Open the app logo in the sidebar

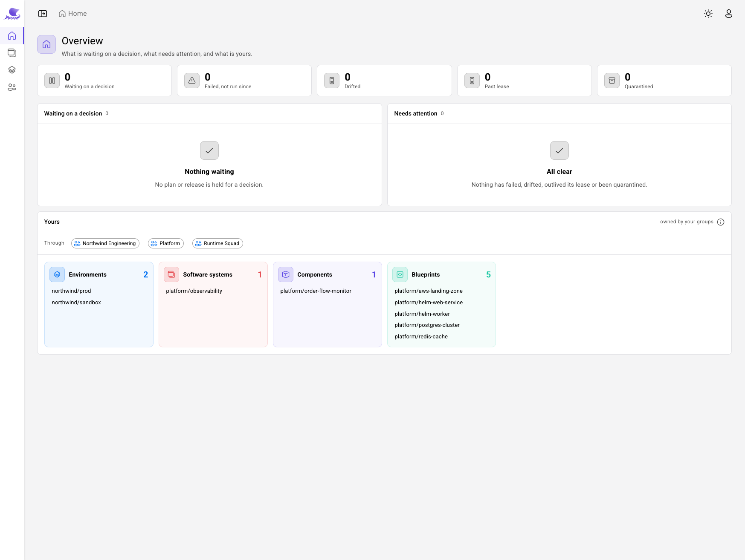12,14
